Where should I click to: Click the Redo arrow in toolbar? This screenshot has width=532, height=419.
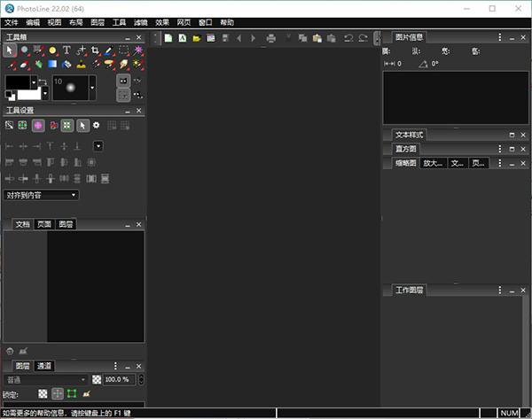[x=363, y=38]
